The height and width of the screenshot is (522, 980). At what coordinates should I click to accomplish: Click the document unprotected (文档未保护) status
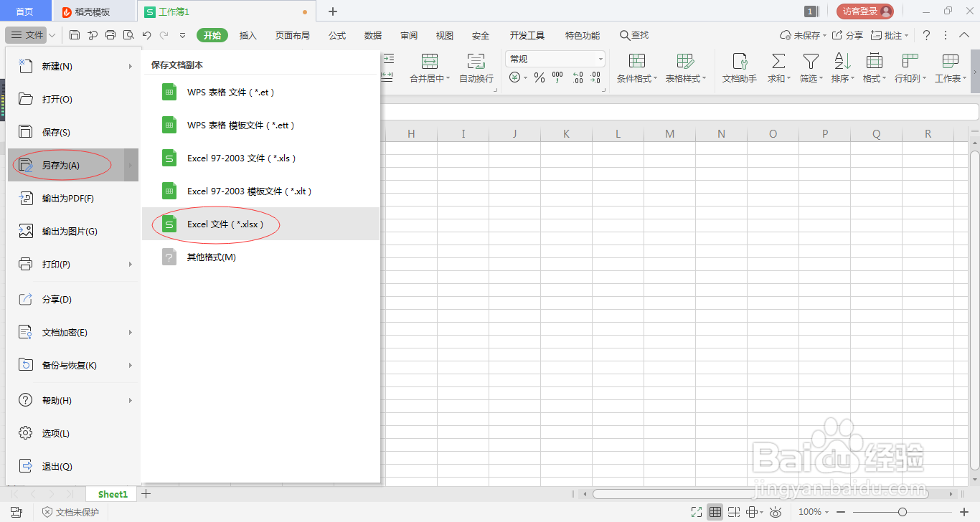(x=70, y=512)
